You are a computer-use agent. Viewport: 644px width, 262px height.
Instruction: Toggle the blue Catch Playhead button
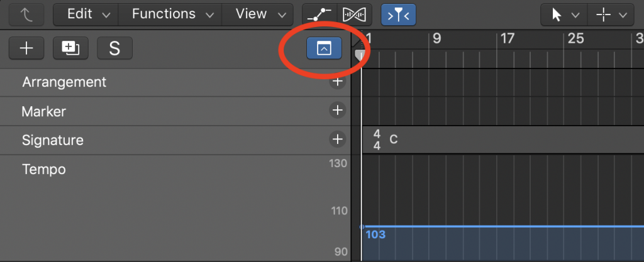[x=398, y=15]
